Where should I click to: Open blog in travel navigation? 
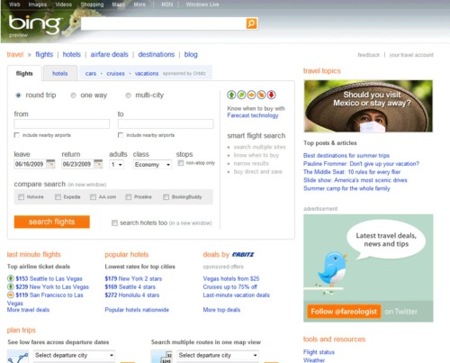(191, 54)
